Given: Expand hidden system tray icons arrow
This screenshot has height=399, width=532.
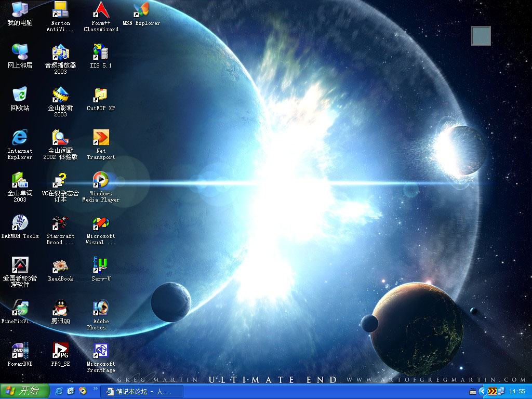Looking at the screenshot, I should click(483, 392).
